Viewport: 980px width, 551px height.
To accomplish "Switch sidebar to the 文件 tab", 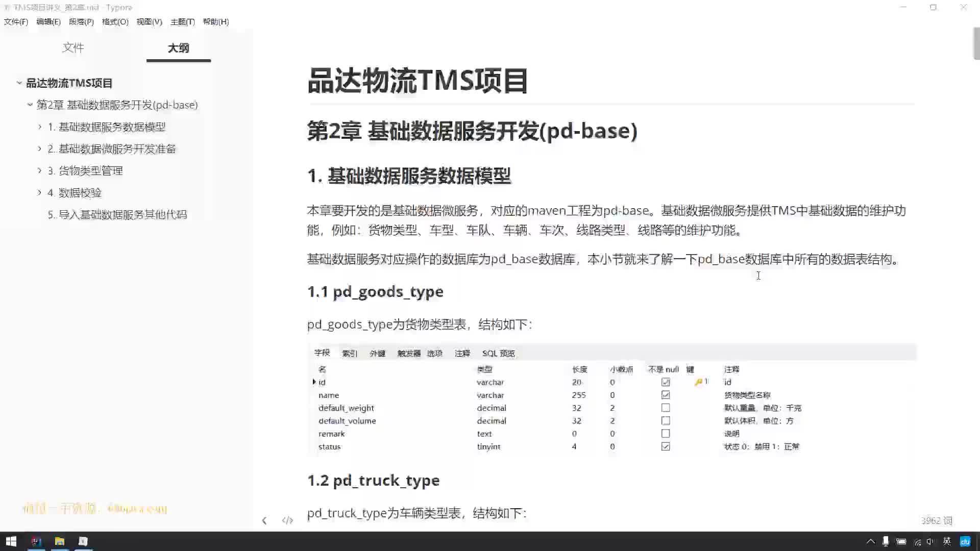I will (x=73, y=48).
